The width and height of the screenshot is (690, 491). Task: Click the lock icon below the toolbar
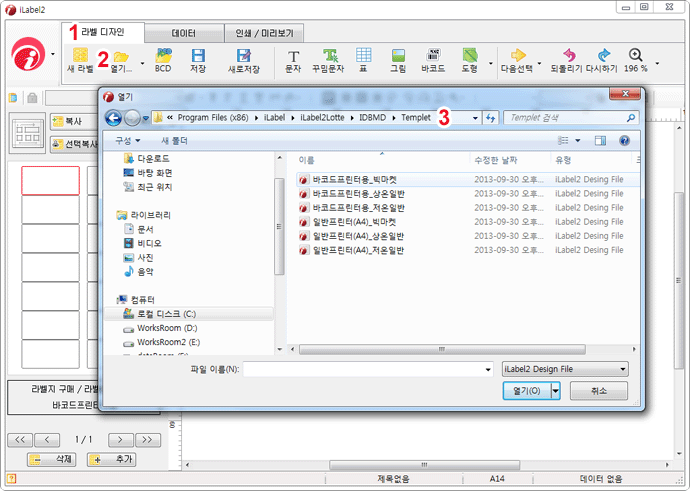click(x=32, y=98)
